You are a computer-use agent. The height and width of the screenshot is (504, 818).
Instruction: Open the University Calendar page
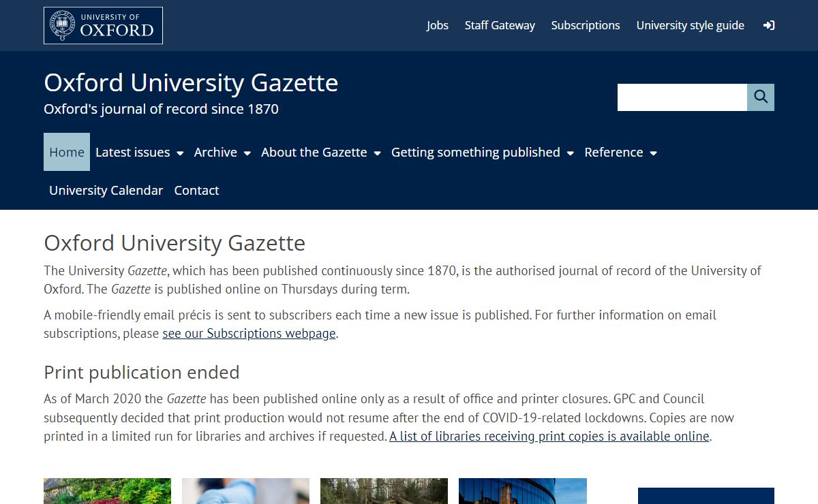106,191
